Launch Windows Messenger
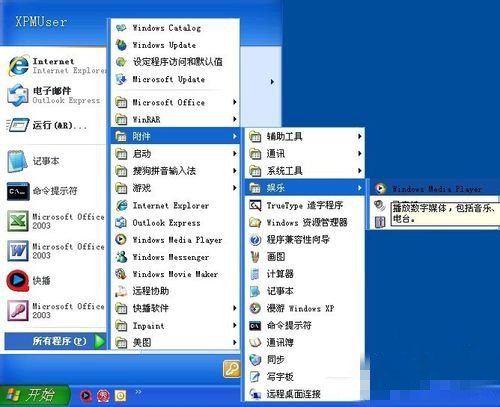The image size is (500, 407). 175,257
